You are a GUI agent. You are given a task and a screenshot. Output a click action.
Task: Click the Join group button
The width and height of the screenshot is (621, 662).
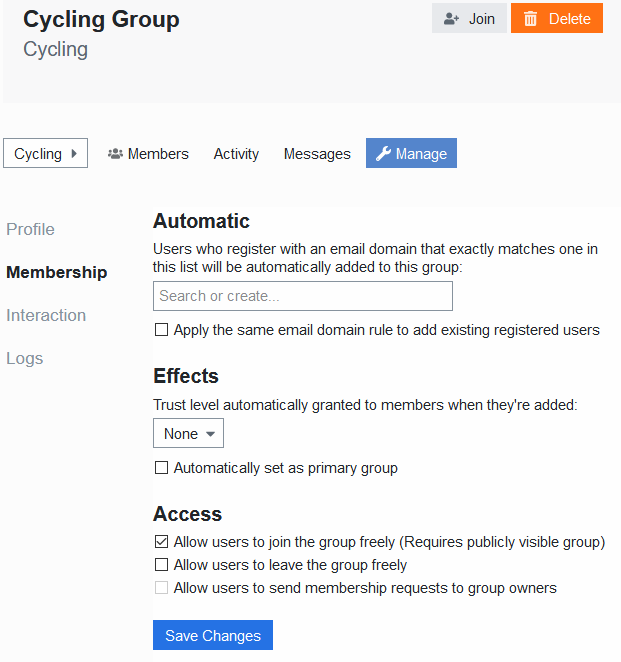(x=469, y=18)
